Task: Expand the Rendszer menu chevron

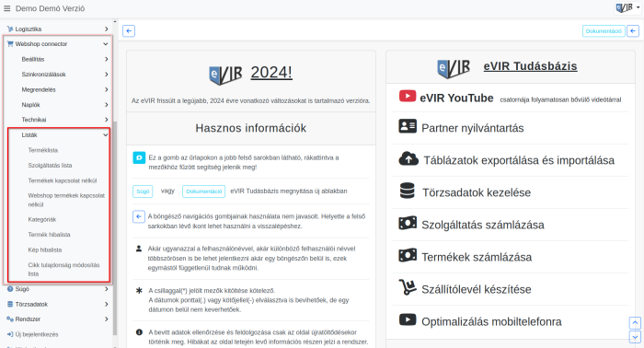Action: pos(106,319)
